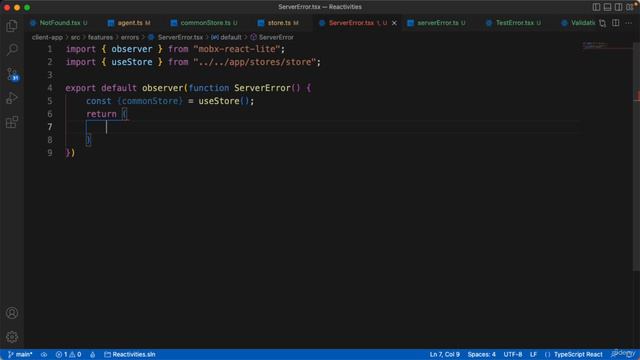Open editor More Actions ellipsis menu
Screen dimensions: 640x360
[x=629, y=23]
